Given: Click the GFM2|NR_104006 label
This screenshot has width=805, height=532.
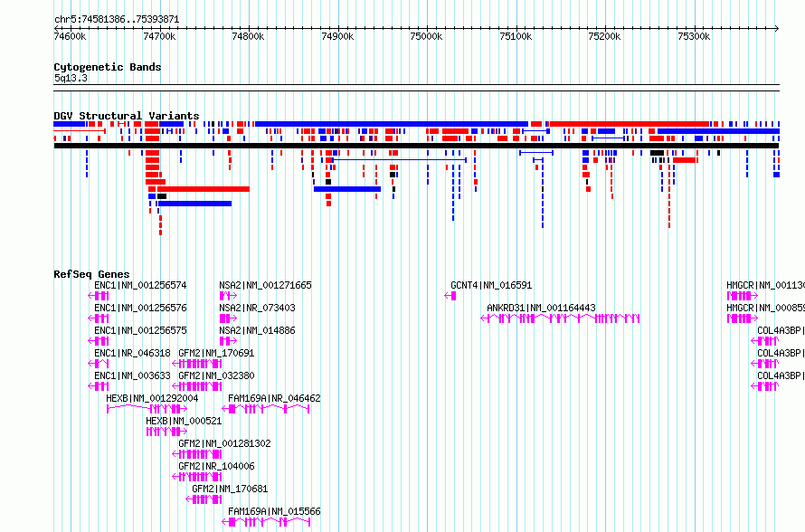Looking at the screenshot, I should (x=216, y=466).
